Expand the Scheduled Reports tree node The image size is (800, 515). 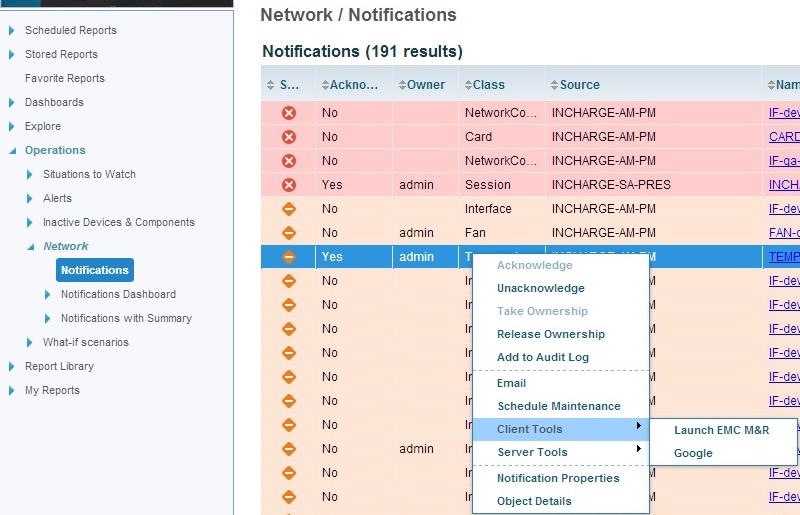pos(12,30)
